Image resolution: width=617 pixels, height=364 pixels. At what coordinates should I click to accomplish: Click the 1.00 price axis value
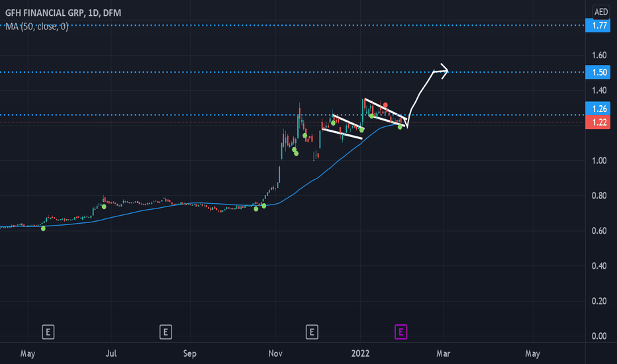click(599, 161)
